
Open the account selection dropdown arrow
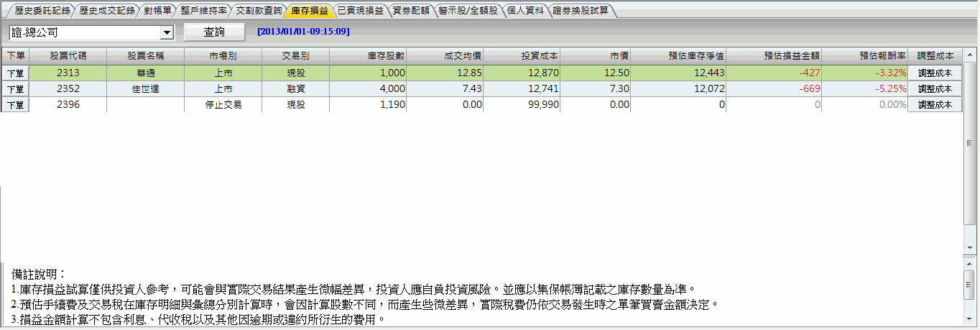tap(167, 32)
